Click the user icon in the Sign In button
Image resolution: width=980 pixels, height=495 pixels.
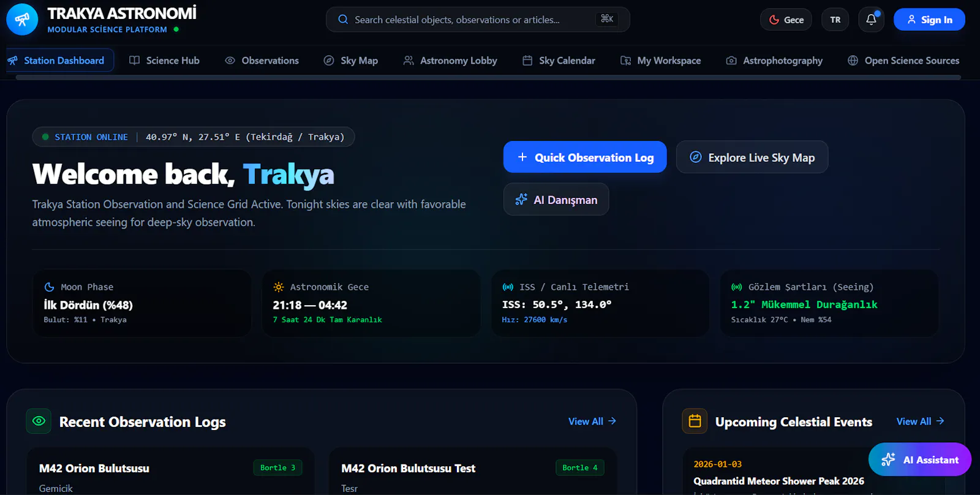pos(911,20)
